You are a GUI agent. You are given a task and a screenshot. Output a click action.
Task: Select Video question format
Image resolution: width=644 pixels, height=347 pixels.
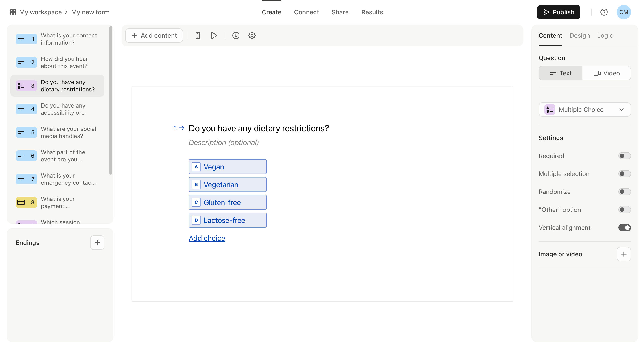(606, 73)
